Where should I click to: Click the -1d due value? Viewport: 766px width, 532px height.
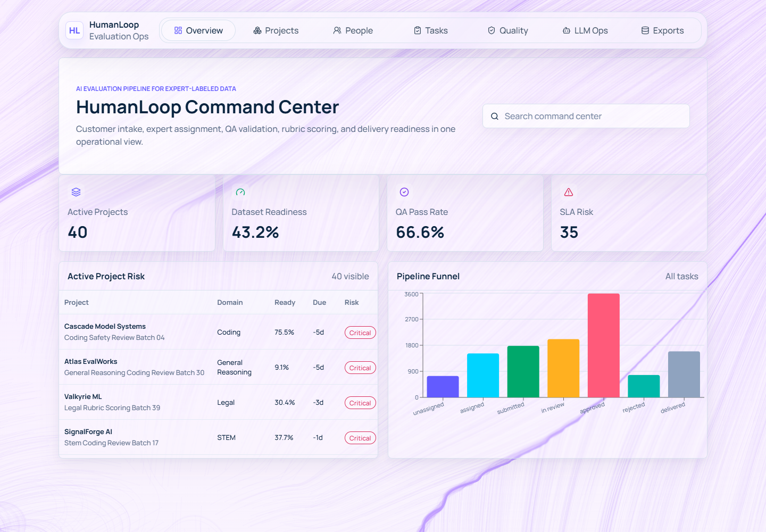click(318, 437)
